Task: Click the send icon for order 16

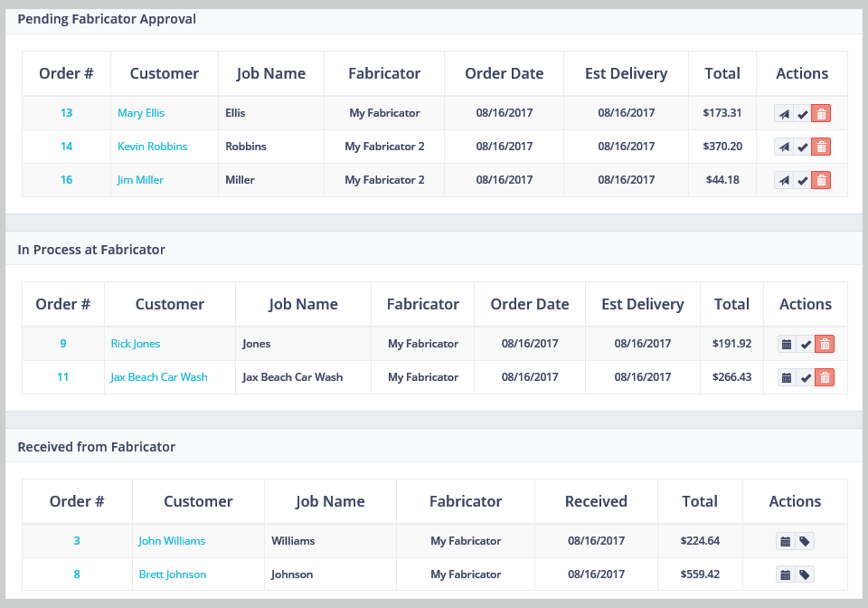Action: 783,180
